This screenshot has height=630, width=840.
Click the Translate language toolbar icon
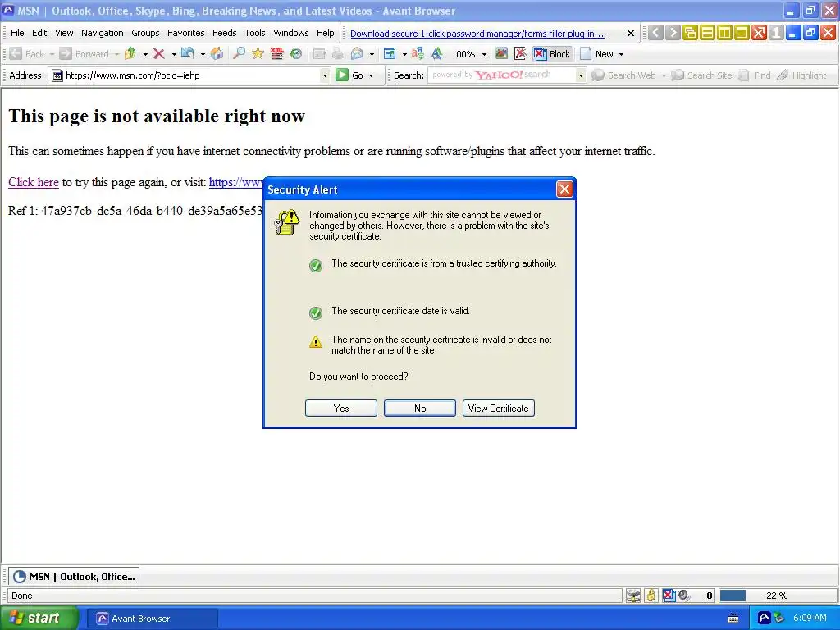coord(418,53)
